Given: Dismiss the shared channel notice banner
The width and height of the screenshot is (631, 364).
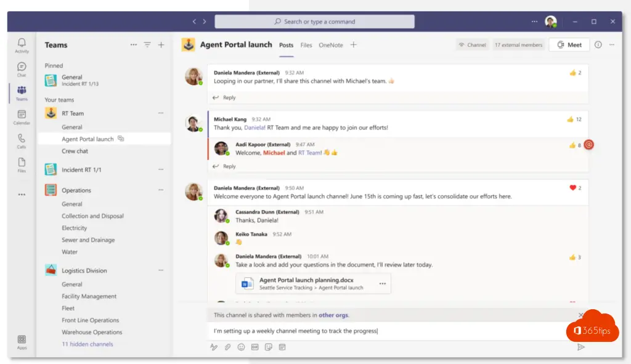Looking at the screenshot, I should click(580, 315).
